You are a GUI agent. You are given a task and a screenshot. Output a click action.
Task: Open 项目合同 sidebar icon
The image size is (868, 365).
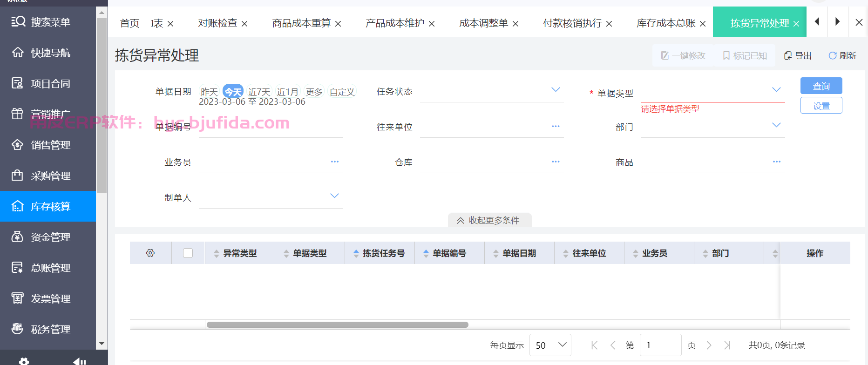17,83
